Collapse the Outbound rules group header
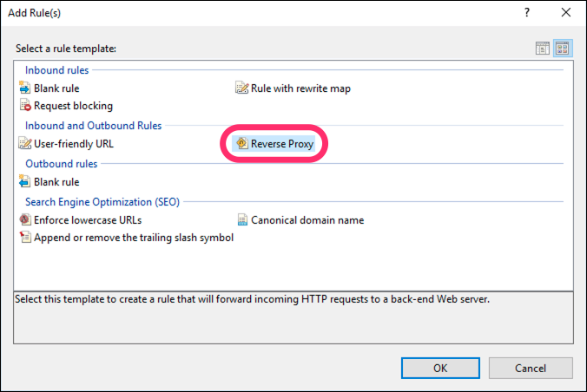Image resolution: width=587 pixels, height=392 pixels. (x=61, y=164)
